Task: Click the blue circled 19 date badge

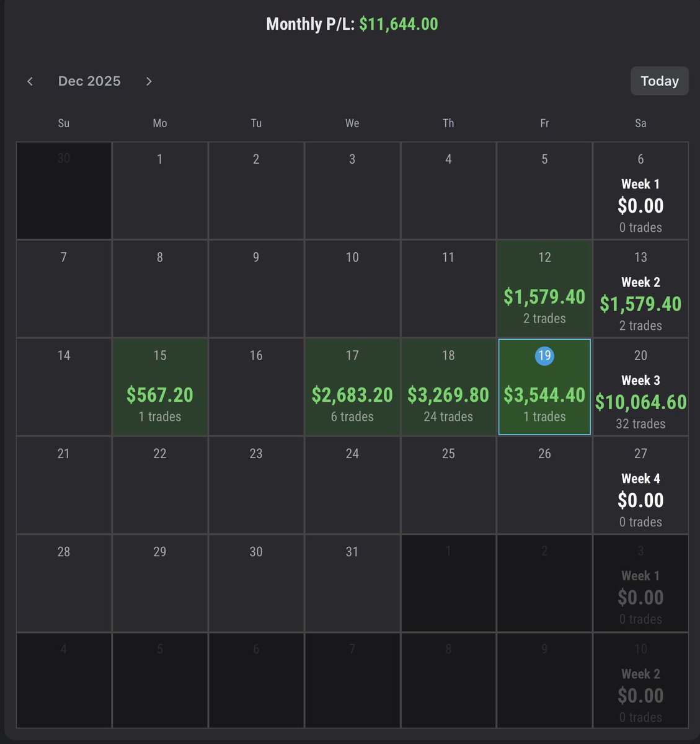Action: [x=544, y=356]
